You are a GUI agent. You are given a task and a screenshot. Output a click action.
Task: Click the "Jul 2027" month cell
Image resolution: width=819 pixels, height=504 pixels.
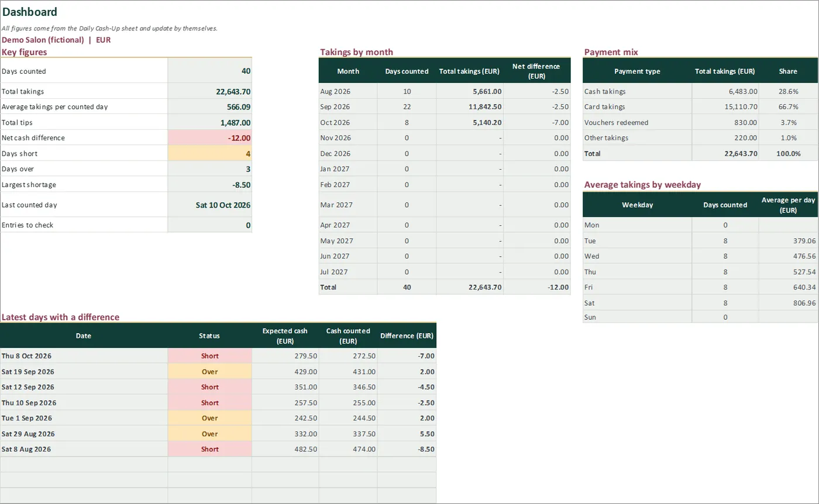click(348, 272)
